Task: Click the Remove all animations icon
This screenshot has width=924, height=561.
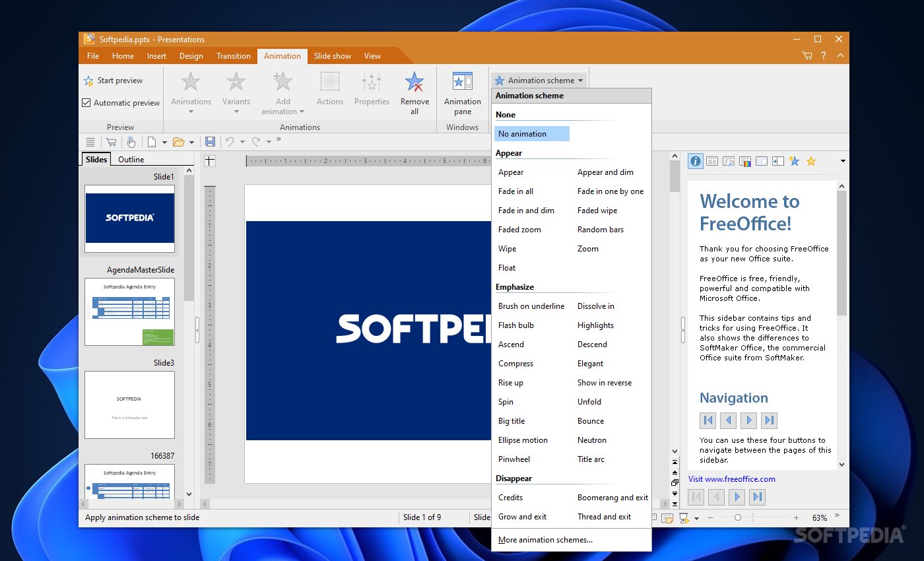Action: 414,82
